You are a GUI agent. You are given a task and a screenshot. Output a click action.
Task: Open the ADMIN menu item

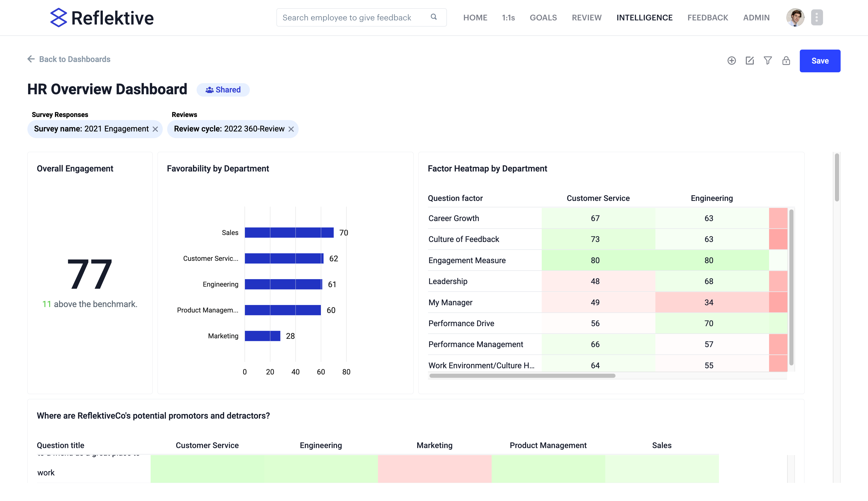pyautogui.click(x=756, y=18)
